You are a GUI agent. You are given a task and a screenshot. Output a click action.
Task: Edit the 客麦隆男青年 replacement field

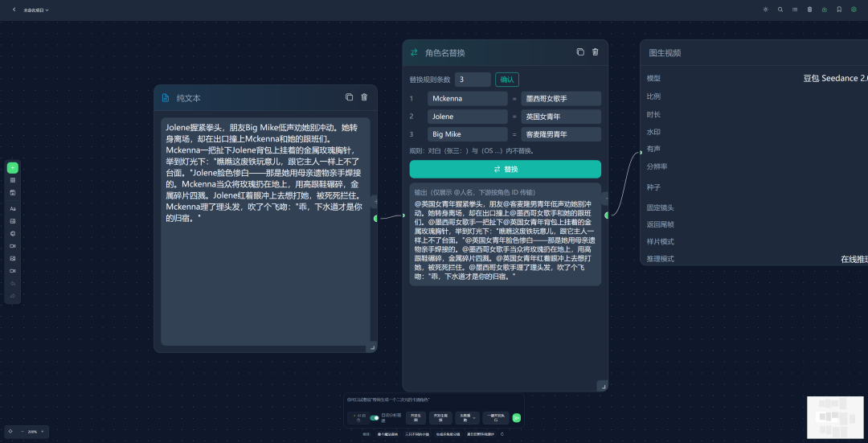pos(561,134)
